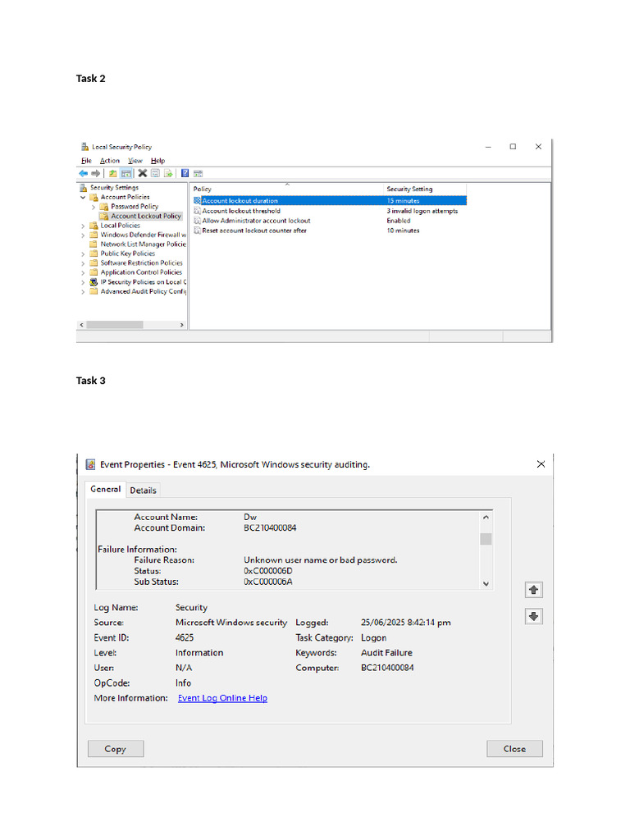Select Reset account lockout counter after row
Screen dimensions: 630x840
330,231
